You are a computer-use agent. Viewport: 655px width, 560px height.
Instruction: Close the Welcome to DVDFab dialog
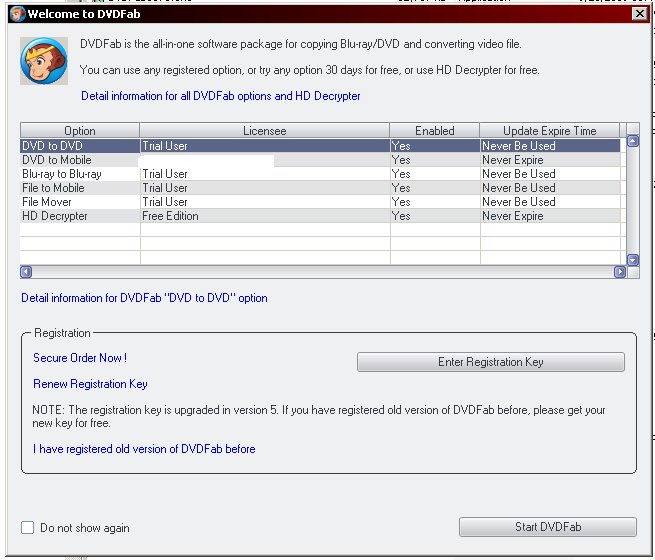pyautogui.click(x=639, y=14)
